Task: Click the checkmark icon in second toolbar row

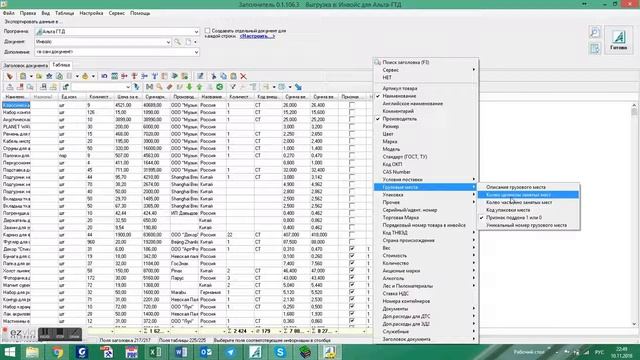Action: [233, 87]
